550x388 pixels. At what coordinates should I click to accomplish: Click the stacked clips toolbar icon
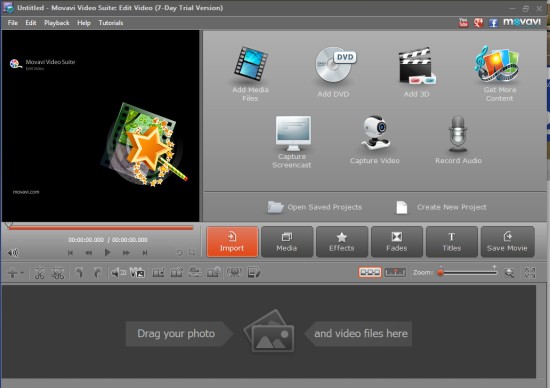click(195, 272)
